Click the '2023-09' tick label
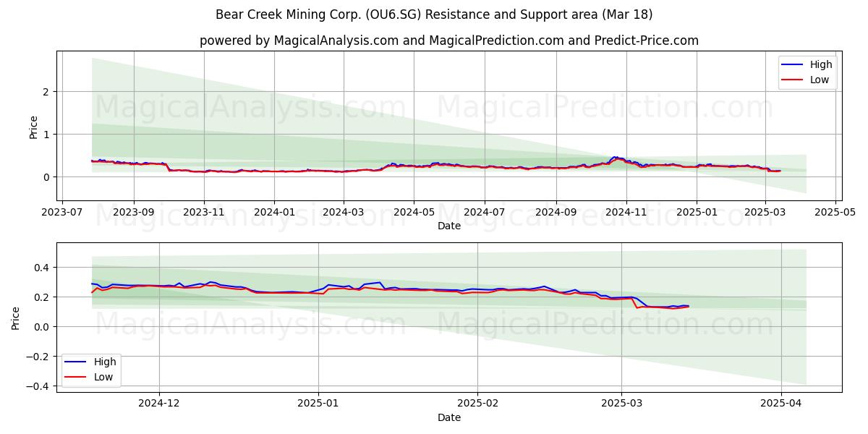The image size is (868, 434). tap(134, 213)
